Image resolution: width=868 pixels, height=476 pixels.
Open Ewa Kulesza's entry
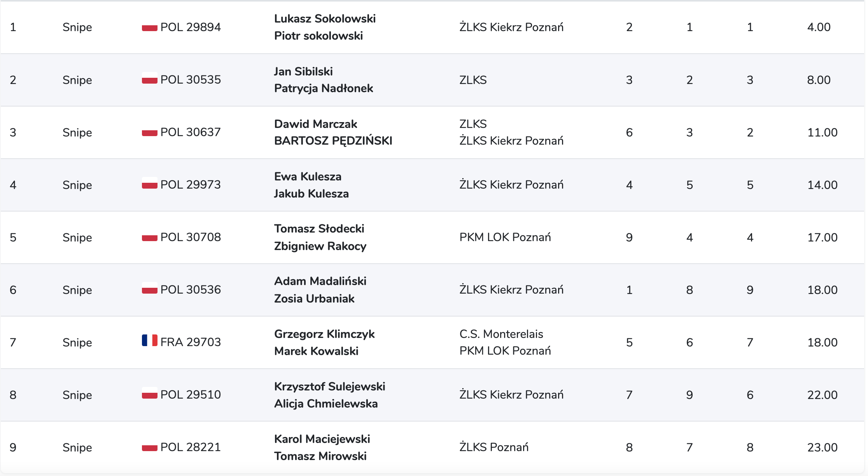pyautogui.click(x=308, y=177)
